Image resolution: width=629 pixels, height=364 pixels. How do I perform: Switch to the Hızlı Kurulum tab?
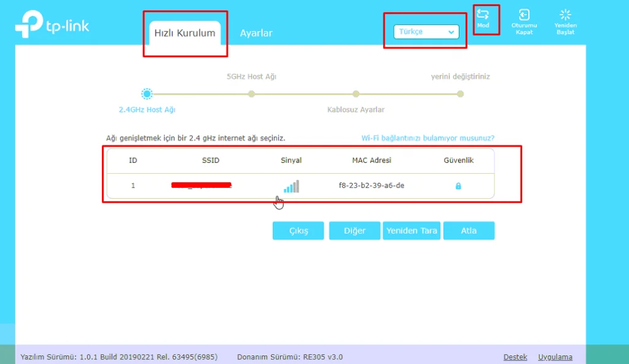pyautogui.click(x=184, y=33)
